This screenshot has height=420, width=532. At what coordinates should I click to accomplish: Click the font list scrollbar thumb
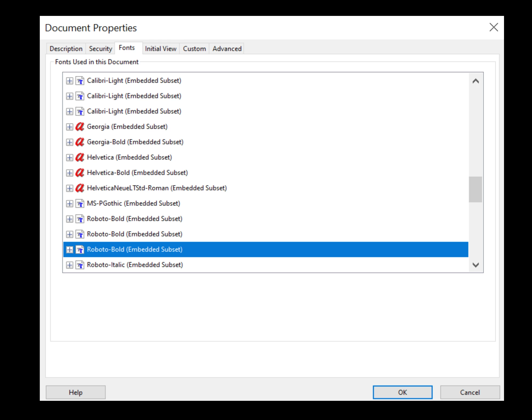(x=475, y=189)
